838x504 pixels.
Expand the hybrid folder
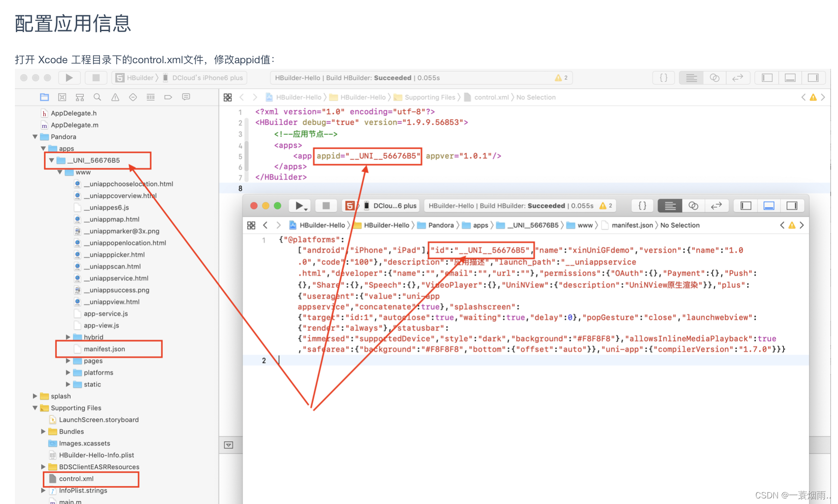tap(68, 337)
